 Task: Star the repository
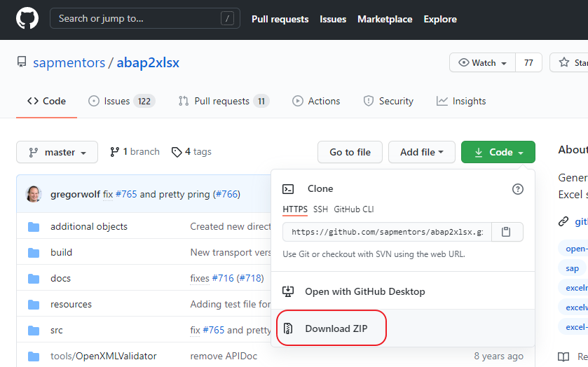[x=570, y=62]
